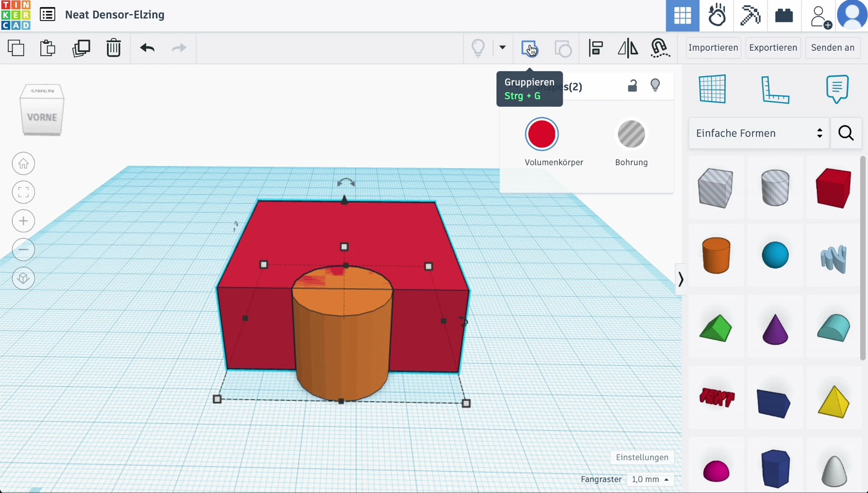Screen dimensions: 868x493
Task: Click the Importieren button
Action: click(713, 47)
